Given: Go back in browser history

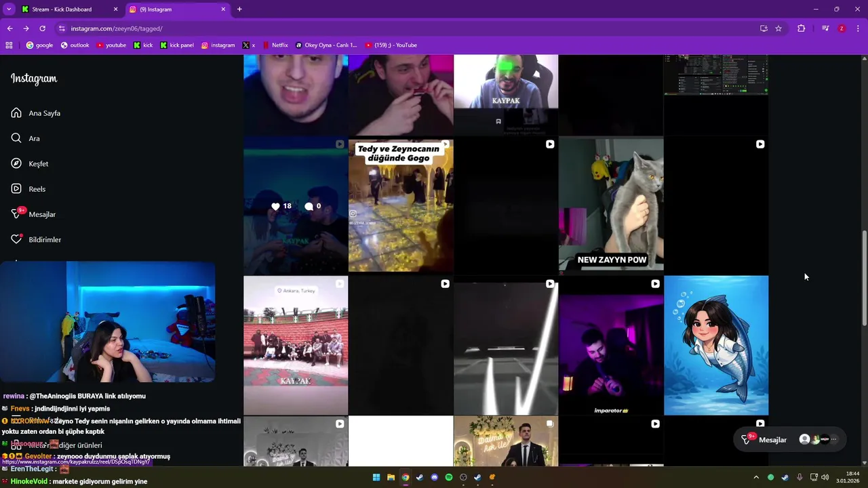Looking at the screenshot, I should click(x=9, y=28).
